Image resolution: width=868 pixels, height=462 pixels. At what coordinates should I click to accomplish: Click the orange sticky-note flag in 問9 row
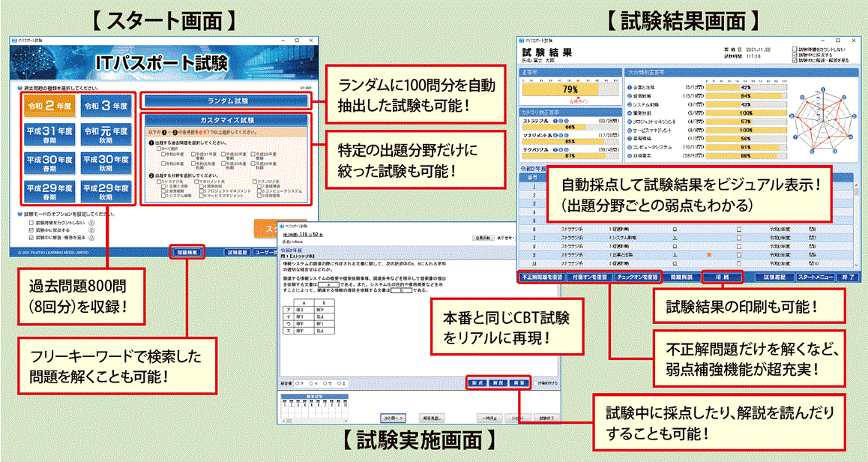pos(708,254)
